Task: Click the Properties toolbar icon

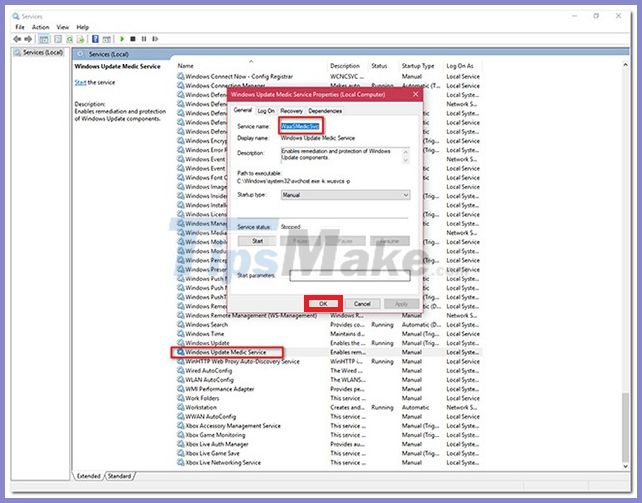Action: coord(58,39)
